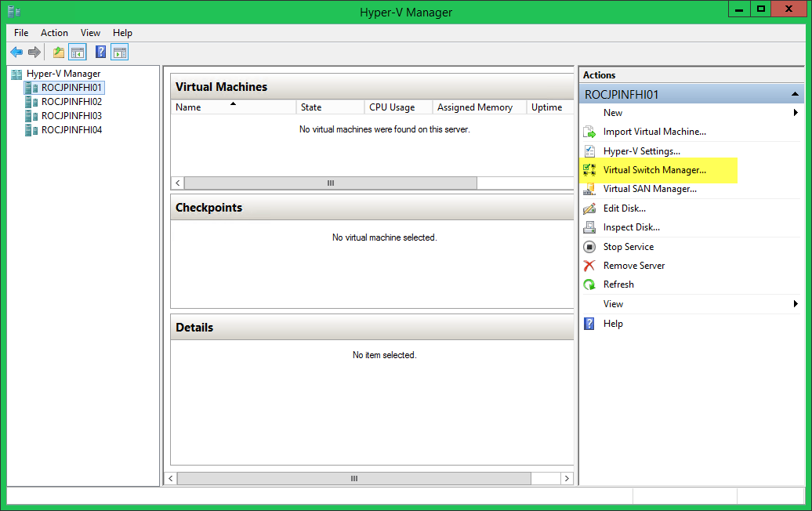812x511 pixels.
Task: Click the blue Help toolbar icon
Action: click(101, 52)
